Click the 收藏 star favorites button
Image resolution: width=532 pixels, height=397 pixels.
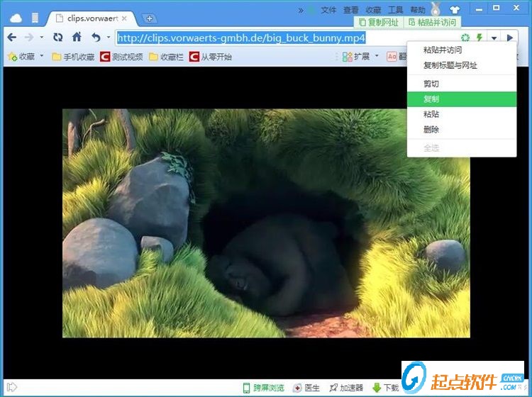pyautogui.click(x=21, y=57)
